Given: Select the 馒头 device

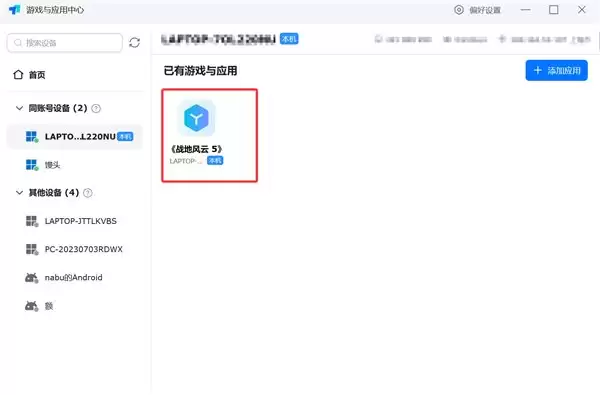Looking at the screenshot, I should pos(75,165).
